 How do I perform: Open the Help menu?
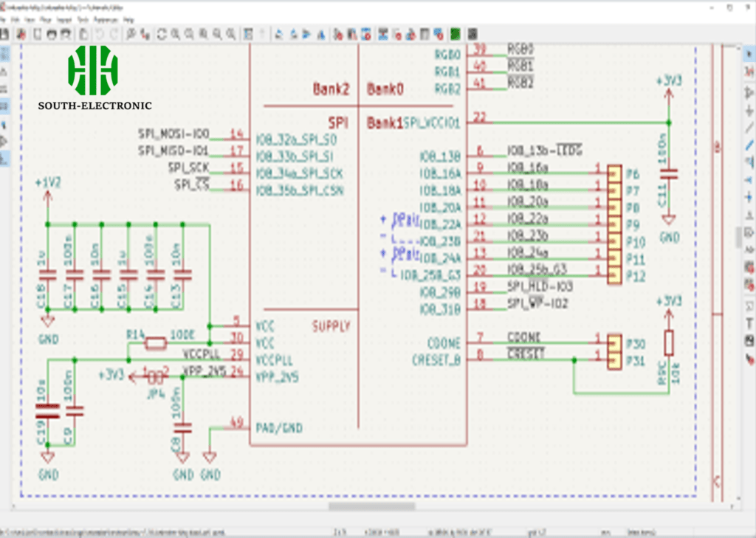[x=130, y=21]
